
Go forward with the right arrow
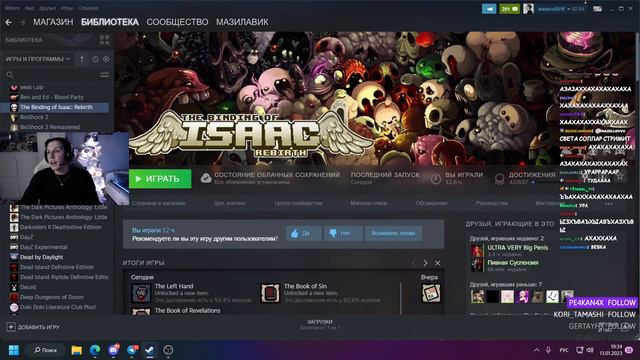[x=22, y=22]
